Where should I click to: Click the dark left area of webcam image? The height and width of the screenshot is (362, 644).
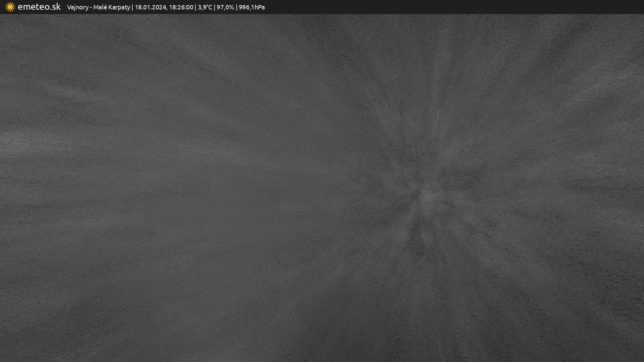(101, 201)
